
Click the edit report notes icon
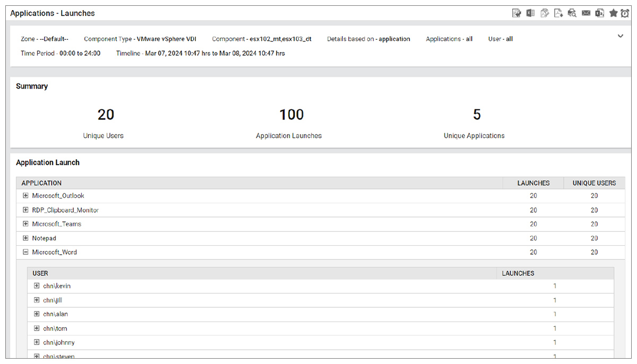[517, 13]
